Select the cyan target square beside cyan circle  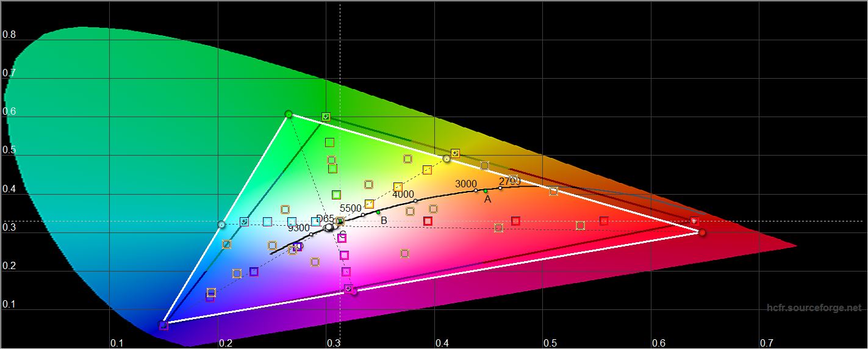[244, 221]
